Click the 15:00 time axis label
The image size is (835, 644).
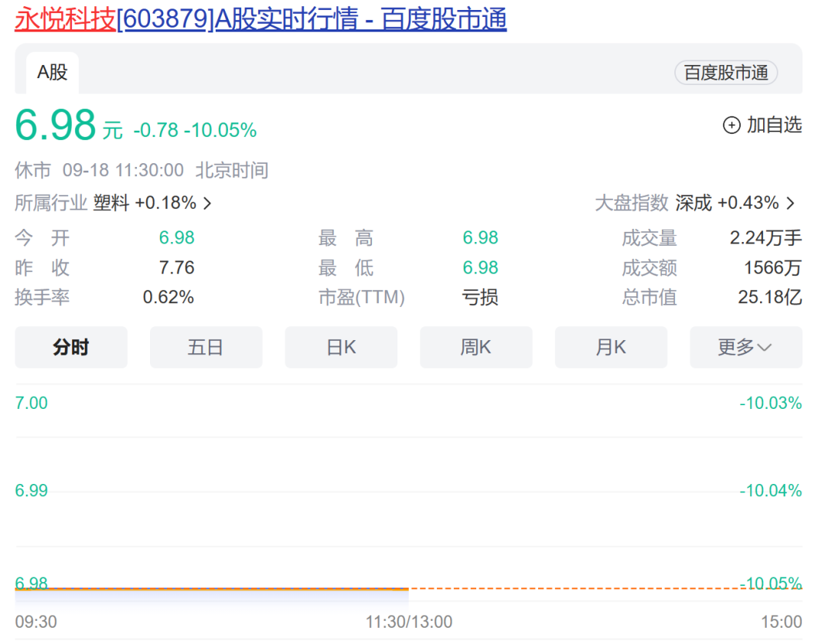click(x=781, y=622)
